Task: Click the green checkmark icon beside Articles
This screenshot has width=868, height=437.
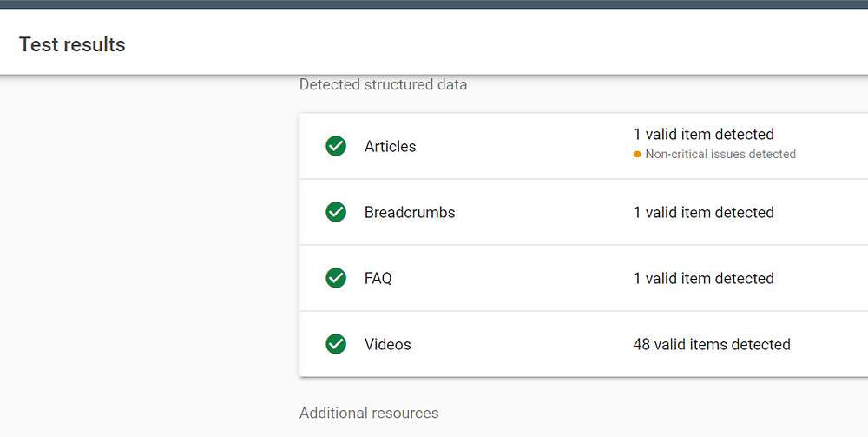Action: pyautogui.click(x=336, y=146)
